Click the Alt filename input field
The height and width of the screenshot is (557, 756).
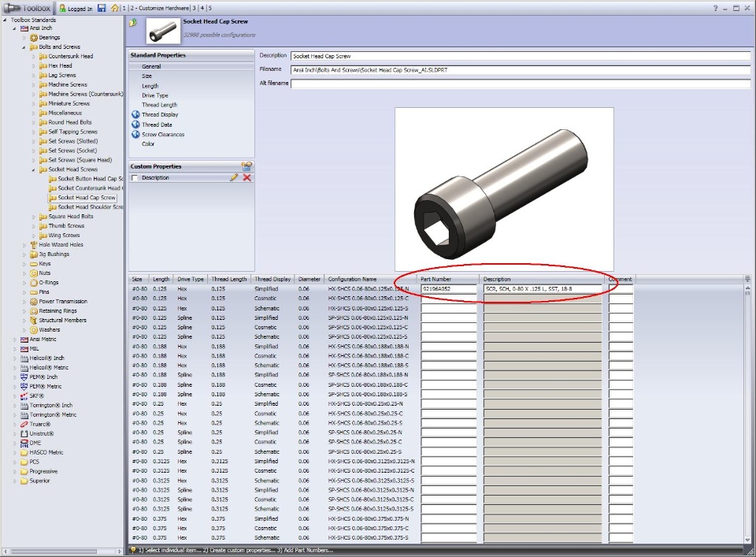pyautogui.click(x=521, y=84)
